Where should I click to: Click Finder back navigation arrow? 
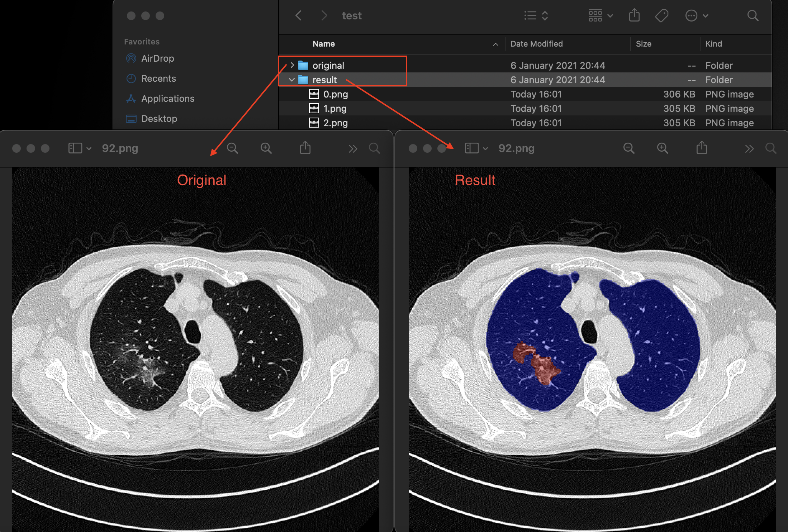point(298,15)
